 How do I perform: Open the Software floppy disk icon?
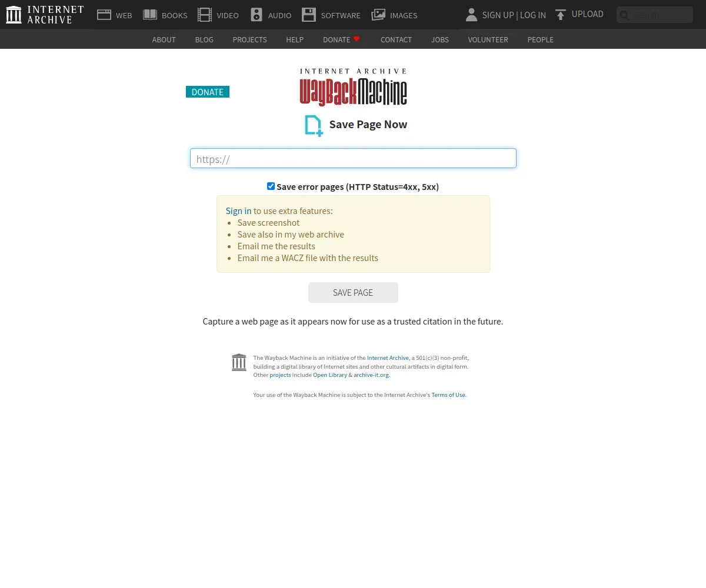pyautogui.click(x=309, y=15)
